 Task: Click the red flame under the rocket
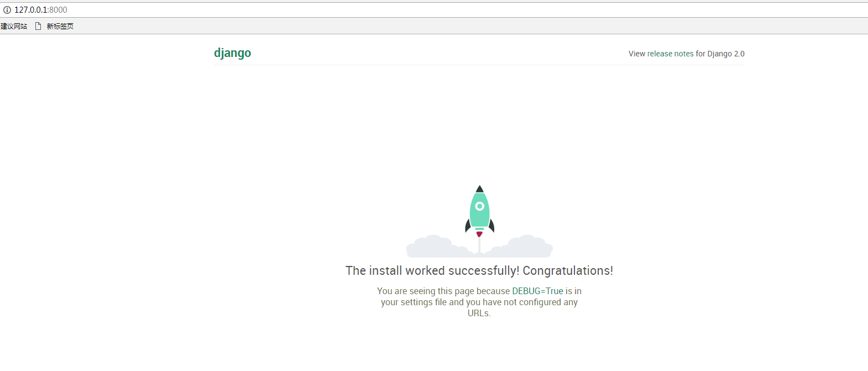479,234
